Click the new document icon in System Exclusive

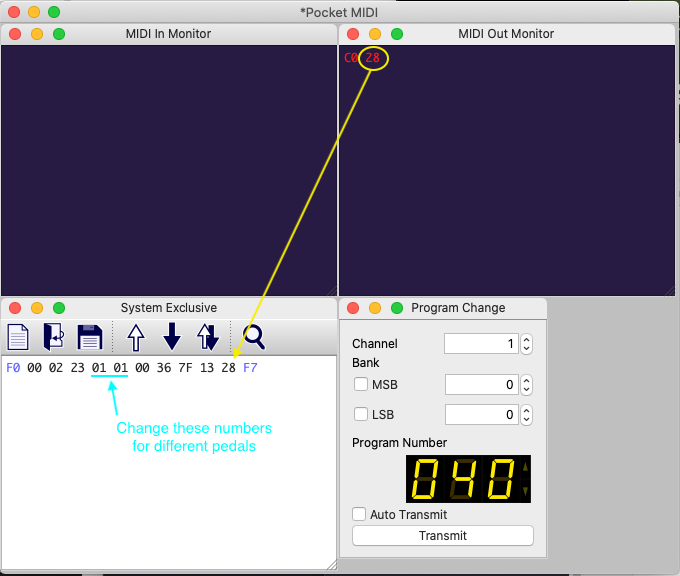tap(18, 337)
